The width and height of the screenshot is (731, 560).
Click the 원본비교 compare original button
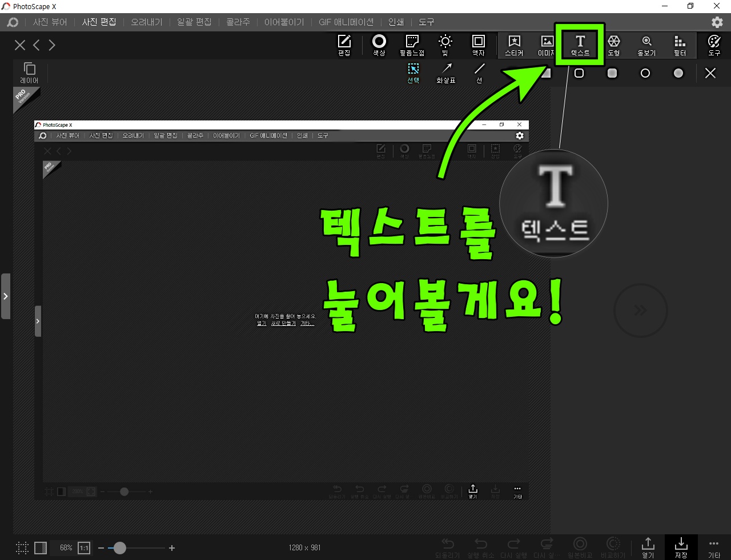(580, 548)
